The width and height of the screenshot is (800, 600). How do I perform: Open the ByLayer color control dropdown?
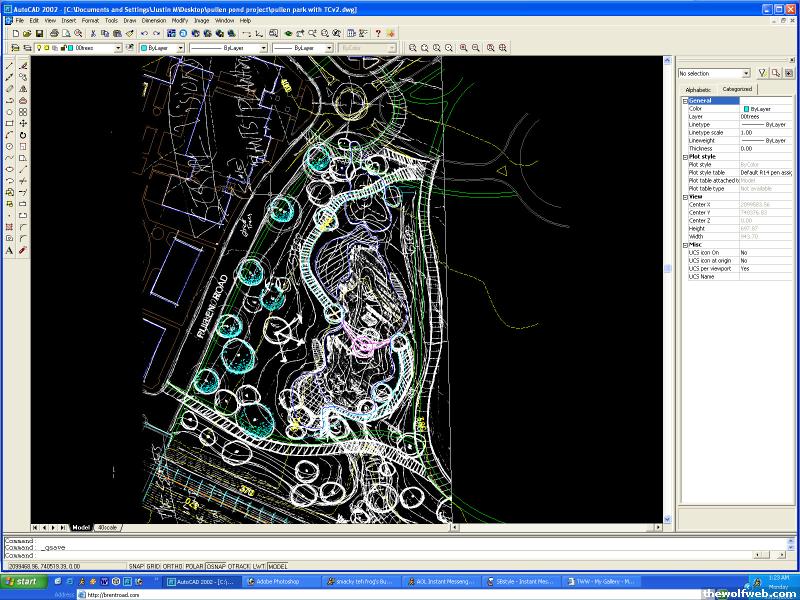click(180, 47)
